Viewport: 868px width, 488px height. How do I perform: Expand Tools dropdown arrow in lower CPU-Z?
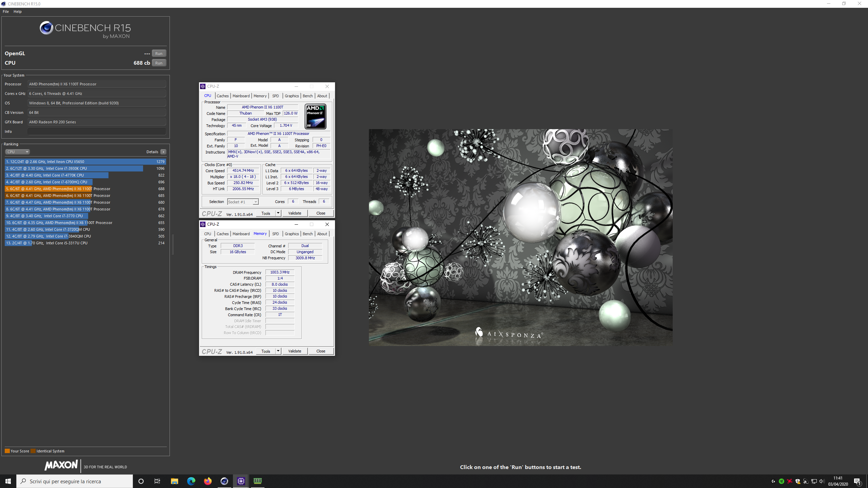pos(278,351)
